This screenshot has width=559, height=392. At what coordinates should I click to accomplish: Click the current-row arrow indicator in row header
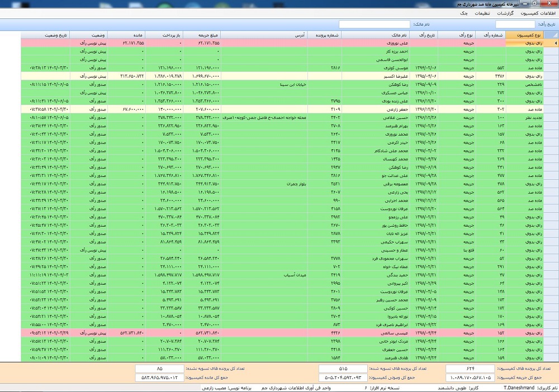[554, 42]
